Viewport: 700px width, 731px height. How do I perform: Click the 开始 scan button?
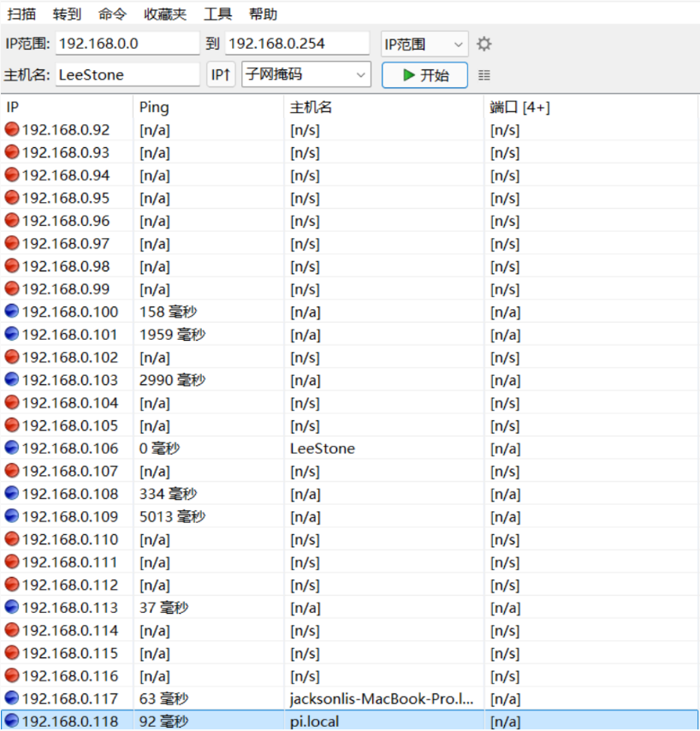click(x=424, y=75)
